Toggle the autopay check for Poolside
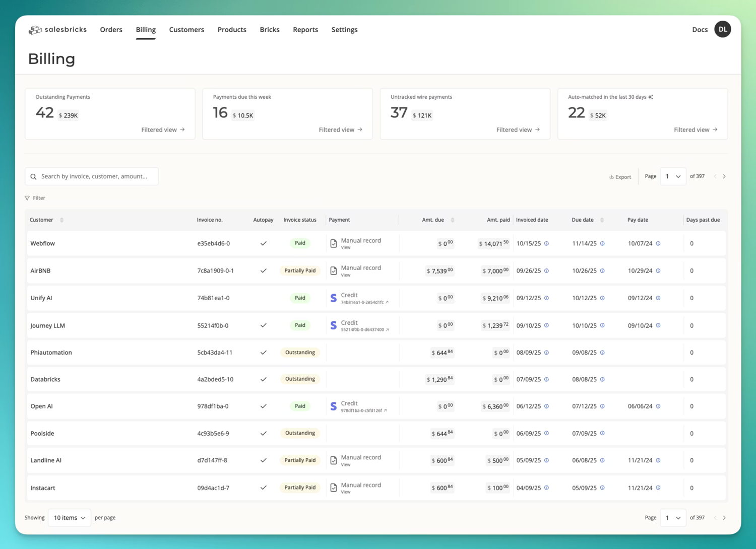This screenshot has height=549, width=756. coord(263,433)
